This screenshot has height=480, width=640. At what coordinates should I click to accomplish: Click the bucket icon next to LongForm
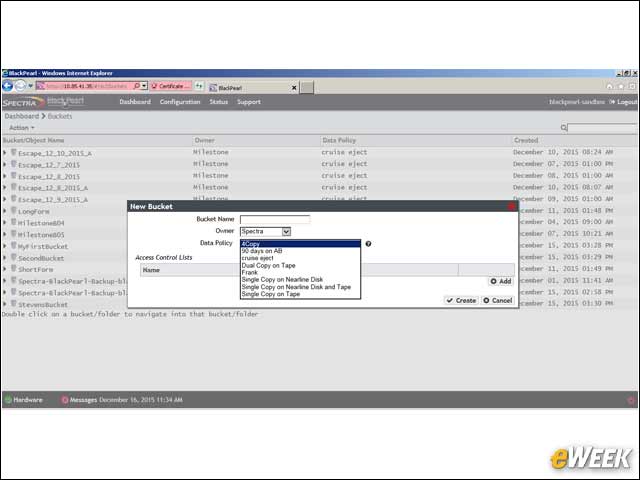click(13, 211)
